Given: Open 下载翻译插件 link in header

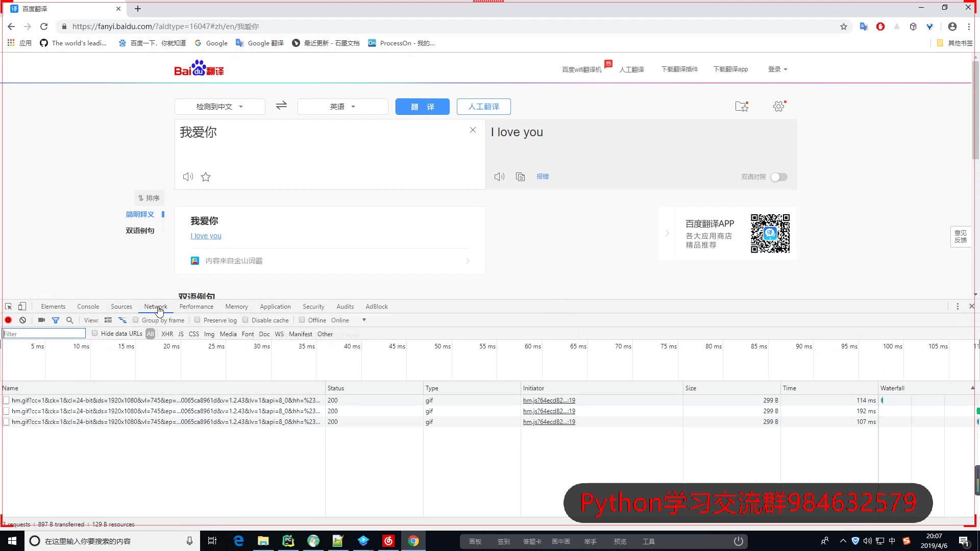Looking at the screenshot, I should click(x=679, y=69).
